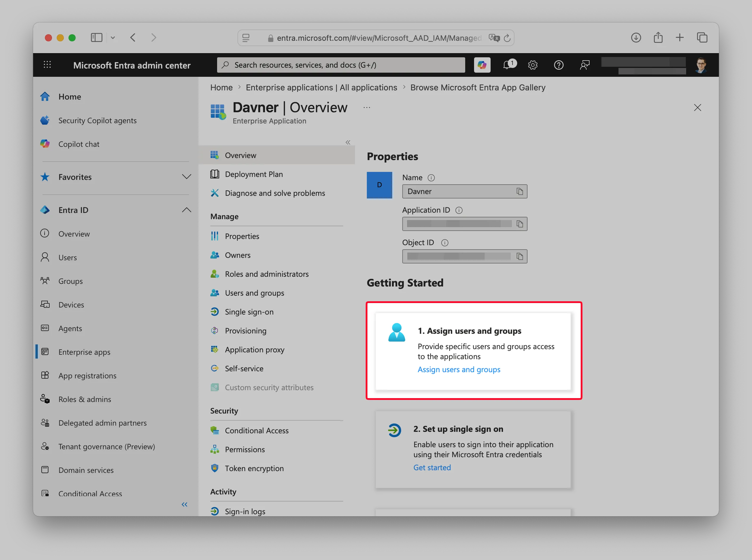Open Browse Microsoft Entra App Gallery breadcrumb
Viewport: 752px width, 560px height.
478,87
